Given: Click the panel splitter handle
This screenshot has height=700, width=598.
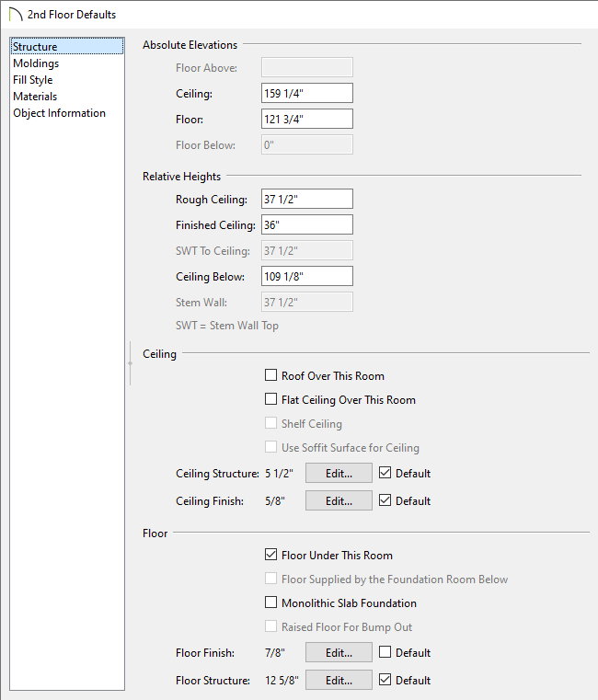Looking at the screenshot, I should pos(130,363).
